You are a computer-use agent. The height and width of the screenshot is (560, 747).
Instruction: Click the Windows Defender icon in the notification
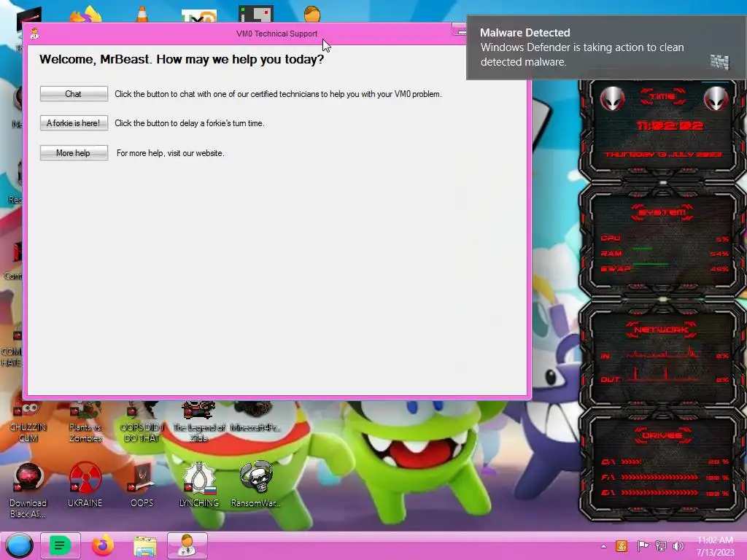[x=719, y=62]
